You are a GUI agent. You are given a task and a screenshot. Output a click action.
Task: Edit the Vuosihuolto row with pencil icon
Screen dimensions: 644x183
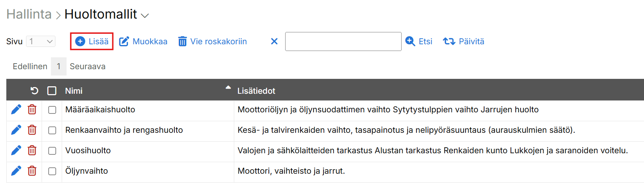point(16,151)
